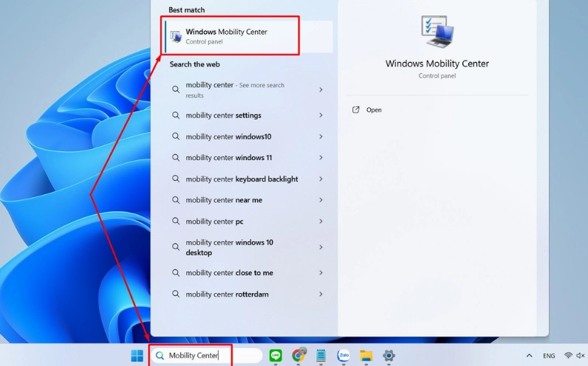Expand chevron next to 'mobility center settings'

tap(321, 115)
